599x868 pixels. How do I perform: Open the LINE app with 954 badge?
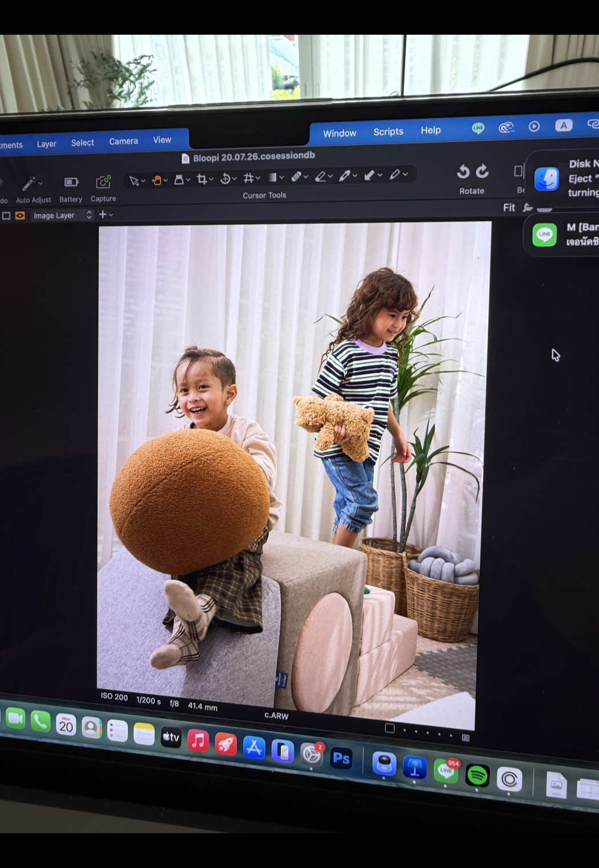[x=446, y=770]
